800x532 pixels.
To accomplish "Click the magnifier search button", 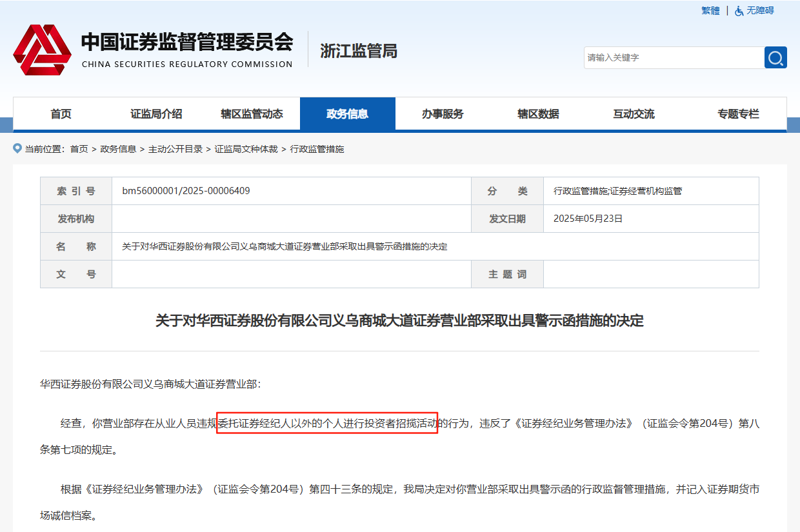I will [775, 57].
